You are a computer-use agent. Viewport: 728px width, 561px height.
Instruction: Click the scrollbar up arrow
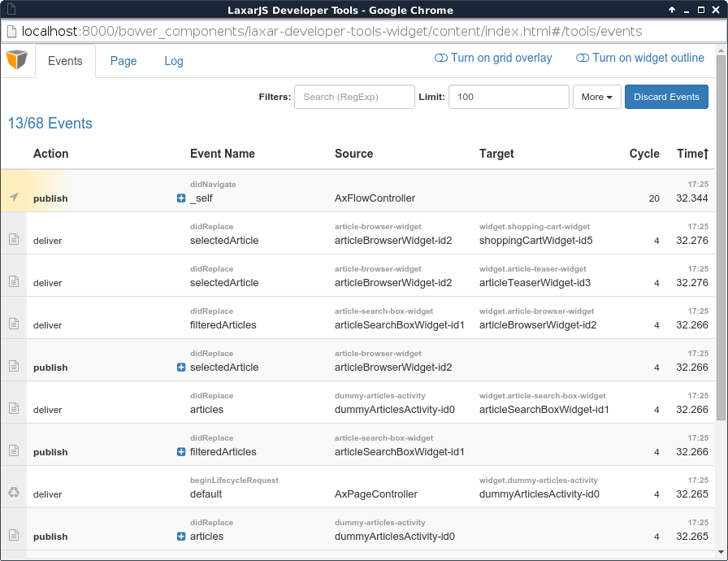click(721, 50)
